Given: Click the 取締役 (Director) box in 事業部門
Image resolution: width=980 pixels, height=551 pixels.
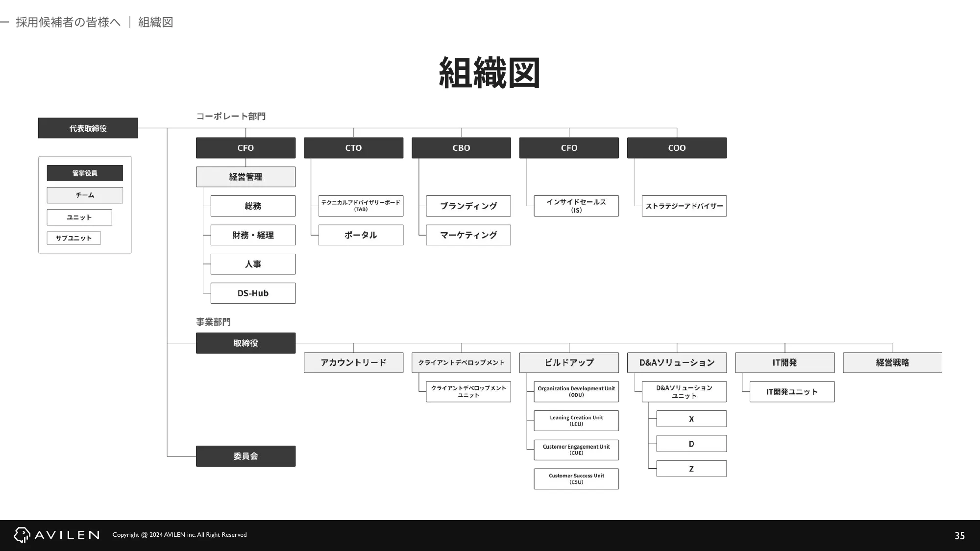Looking at the screenshot, I should click(245, 342).
